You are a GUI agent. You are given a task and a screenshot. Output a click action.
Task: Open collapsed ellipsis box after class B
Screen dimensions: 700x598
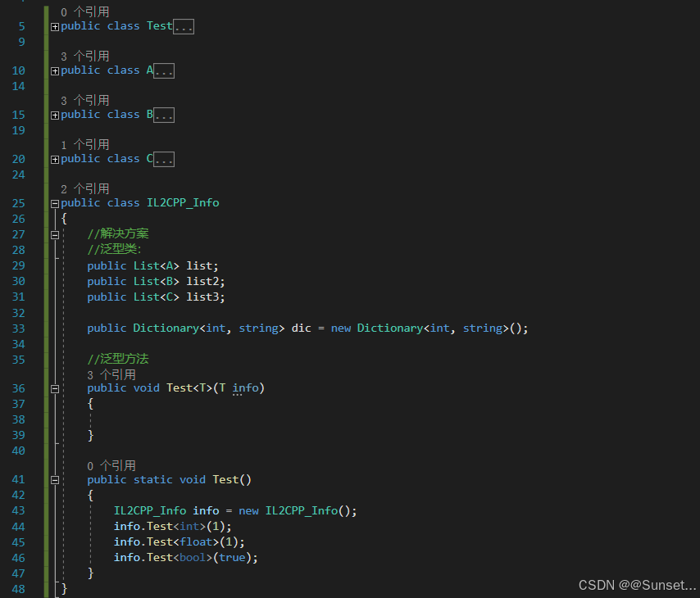click(164, 116)
